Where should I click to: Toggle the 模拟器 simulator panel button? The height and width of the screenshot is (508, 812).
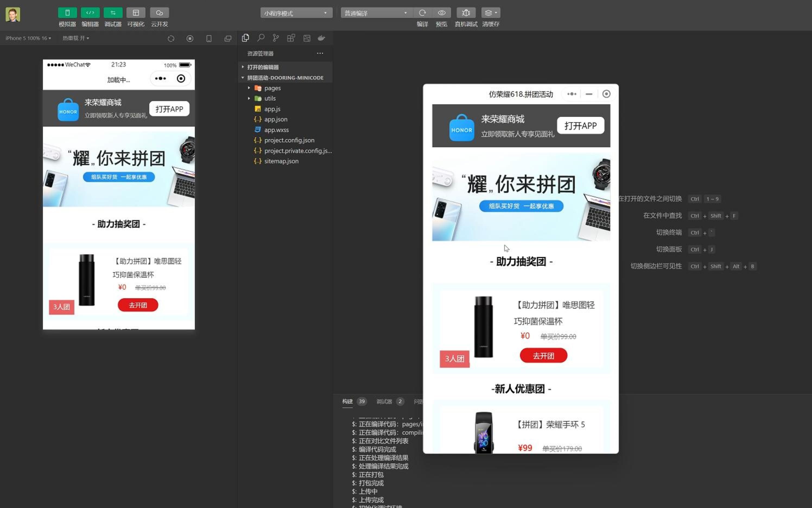[x=67, y=13]
